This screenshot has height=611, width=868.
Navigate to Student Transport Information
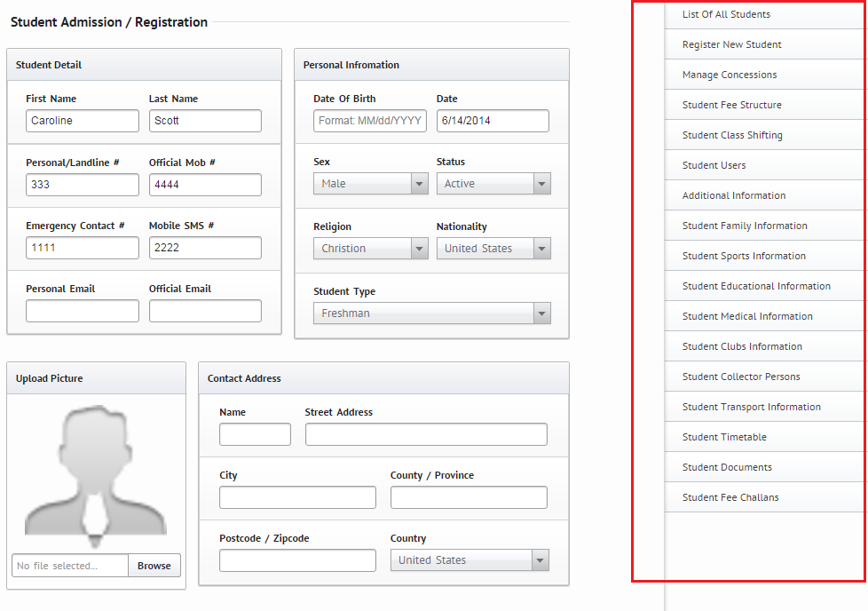tap(751, 407)
